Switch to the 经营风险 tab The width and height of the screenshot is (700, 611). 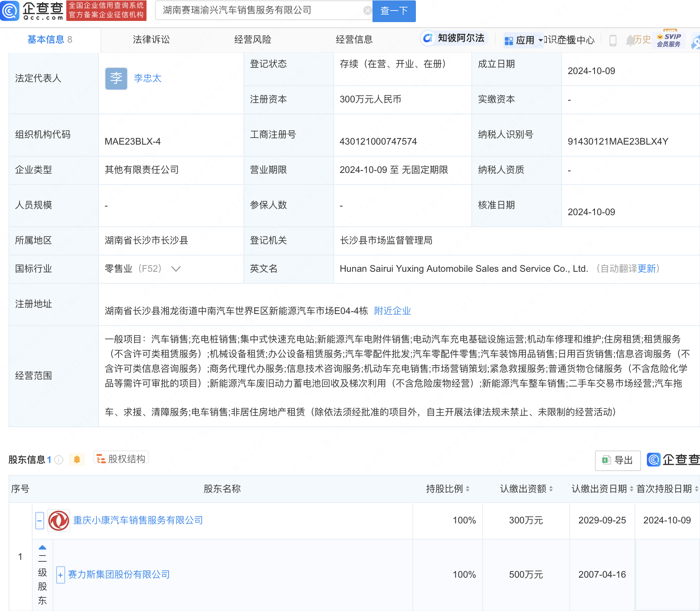point(253,40)
